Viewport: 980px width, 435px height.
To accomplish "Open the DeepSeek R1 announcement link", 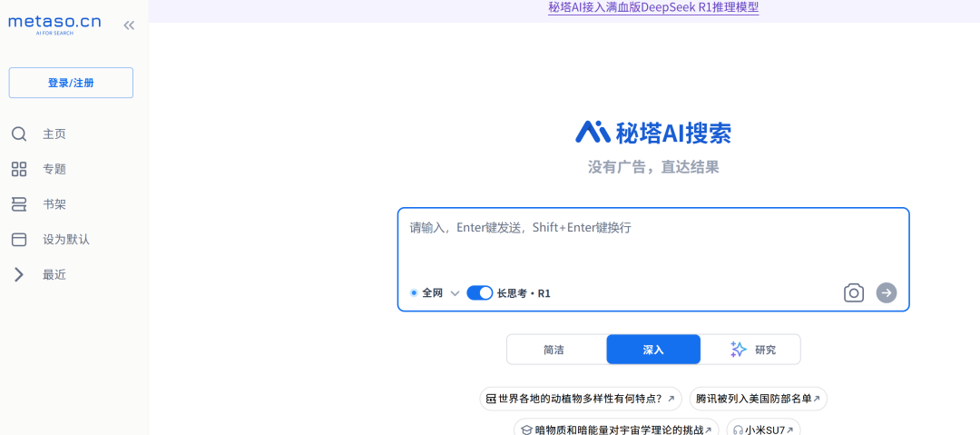I will click(653, 7).
